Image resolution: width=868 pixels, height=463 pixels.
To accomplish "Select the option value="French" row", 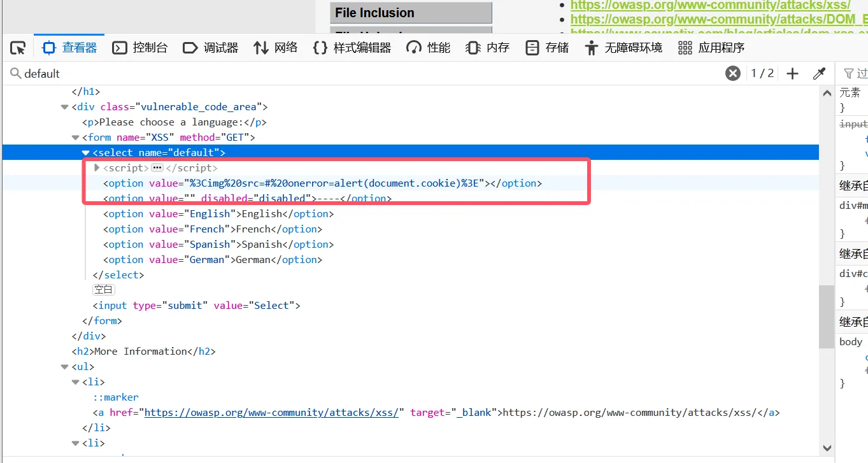I will 411,229.
